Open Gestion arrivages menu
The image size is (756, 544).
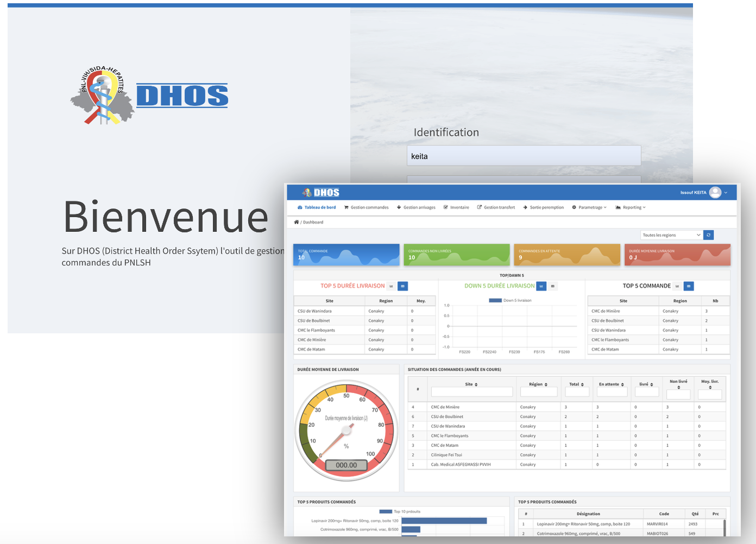click(x=416, y=207)
